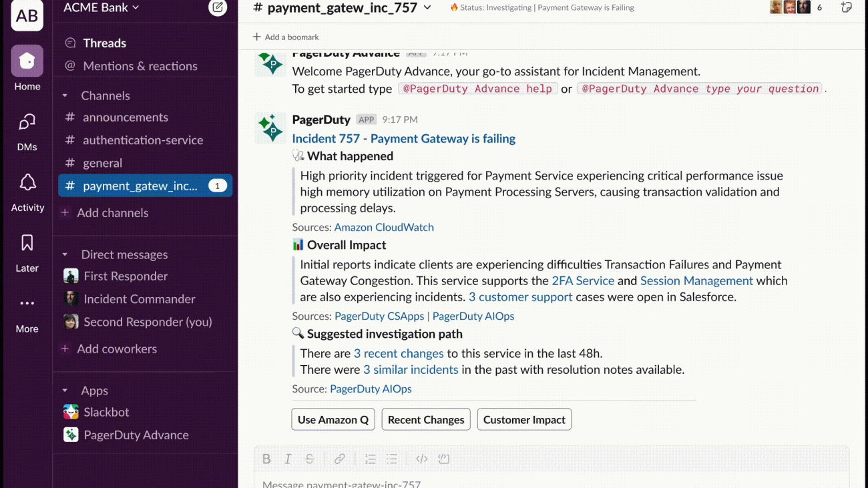Viewport: 868px width, 488px height.
Task: Click the PagerDuty sender name
Action: [x=321, y=119]
